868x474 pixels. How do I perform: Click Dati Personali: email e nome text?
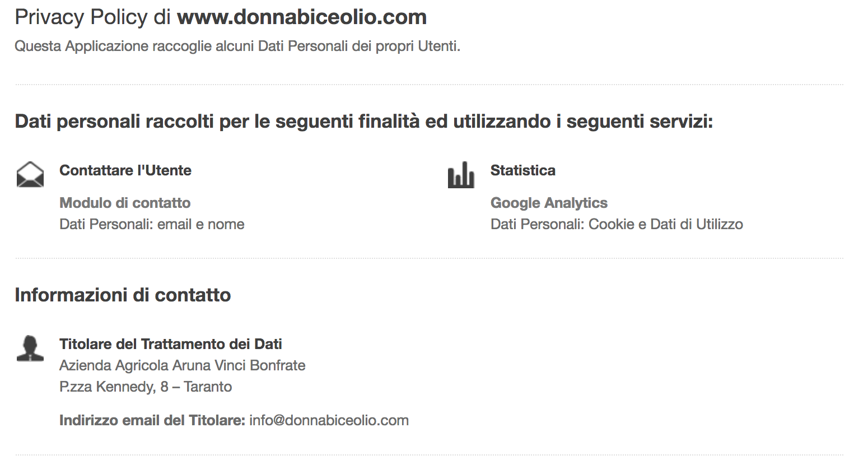[152, 224]
